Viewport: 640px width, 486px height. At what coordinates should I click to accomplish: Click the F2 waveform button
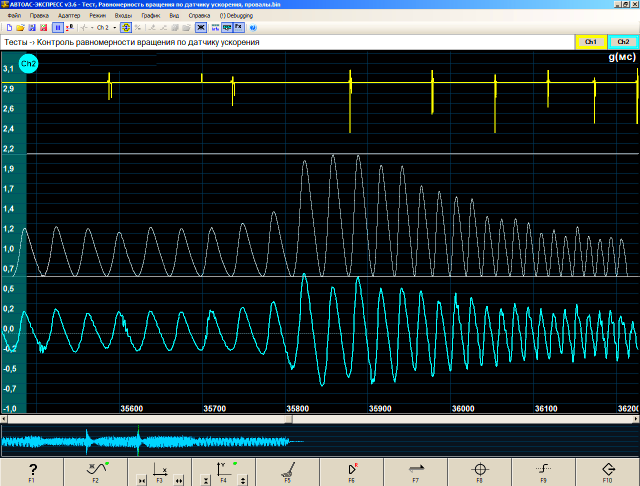click(95, 470)
